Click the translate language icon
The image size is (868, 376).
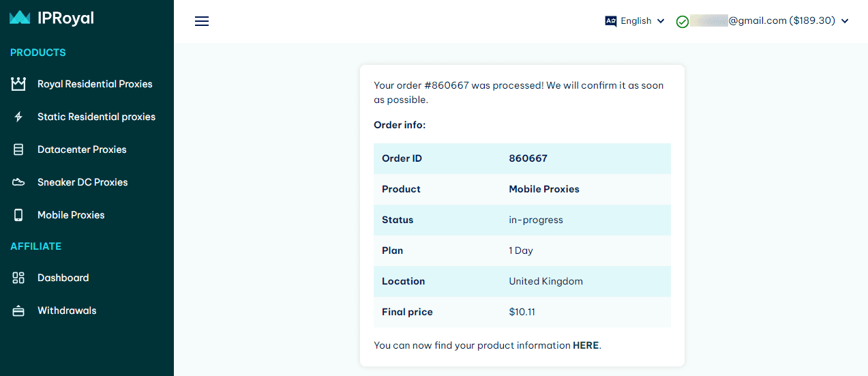pos(611,21)
